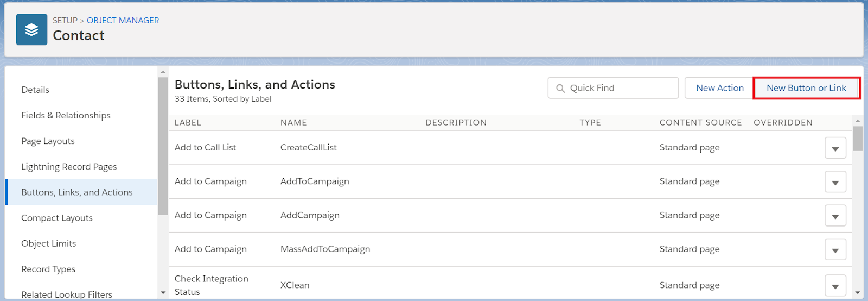View Object Limits page
Image resolution: width=868 pixels, height=301 pixels.
pyautogui.click(x=48, y=243)
